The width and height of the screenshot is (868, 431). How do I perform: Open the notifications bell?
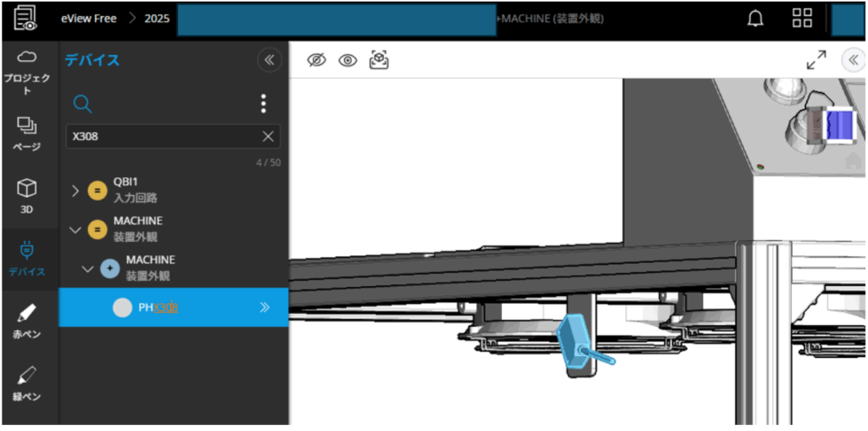pos(754,19)
